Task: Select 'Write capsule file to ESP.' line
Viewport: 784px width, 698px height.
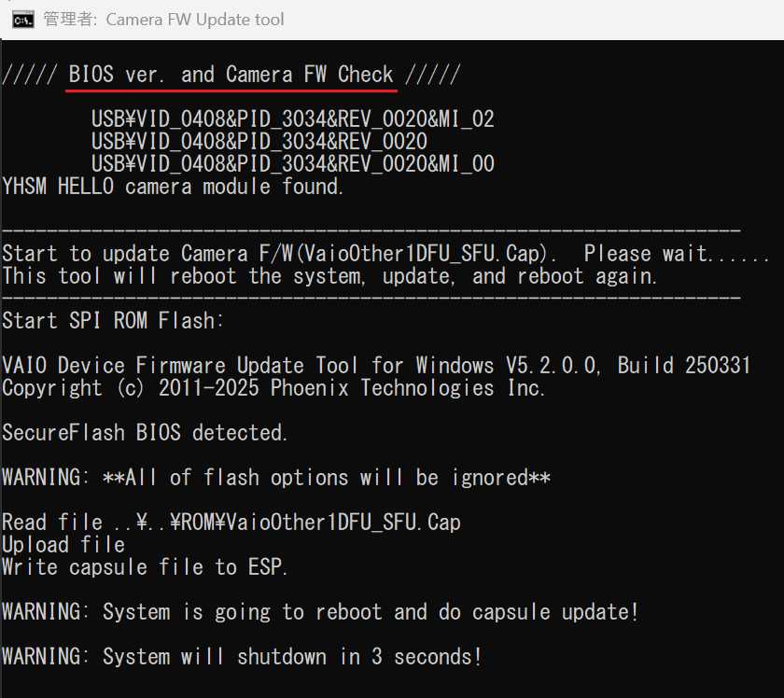Action: (x=145, y=567)
